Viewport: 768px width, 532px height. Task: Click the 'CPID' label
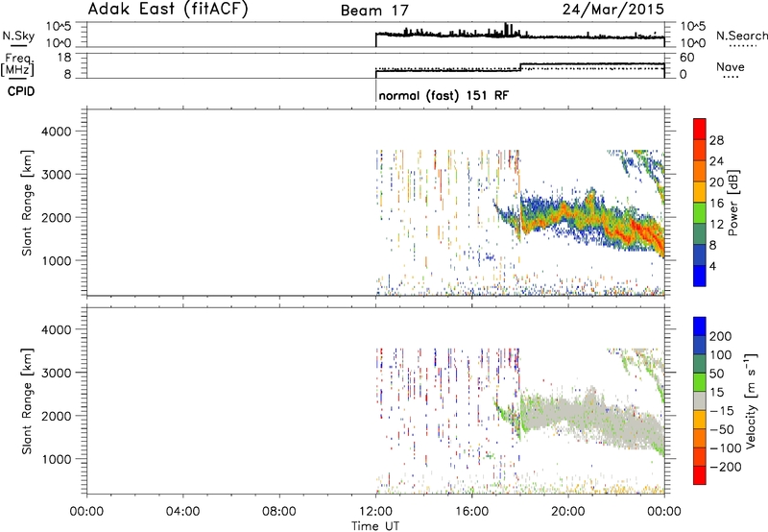(x=21, y=91)
